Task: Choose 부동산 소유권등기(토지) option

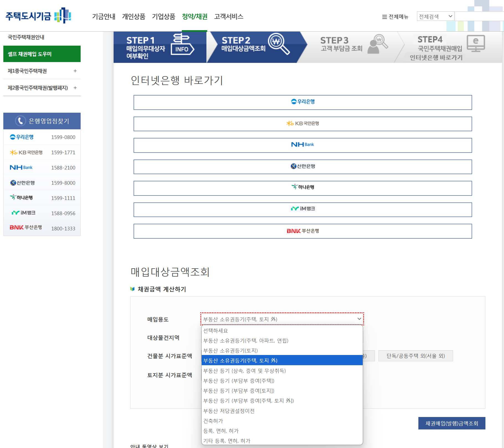Action: click(282, 351)
